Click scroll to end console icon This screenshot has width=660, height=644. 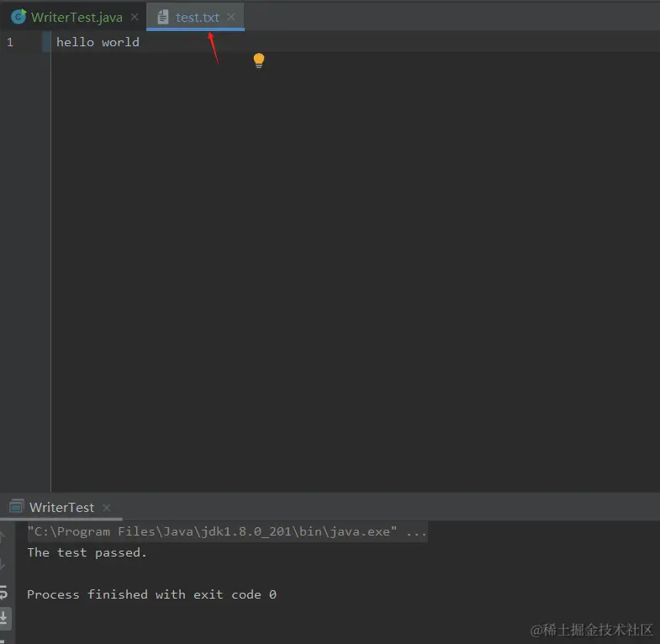coord(3,617)
